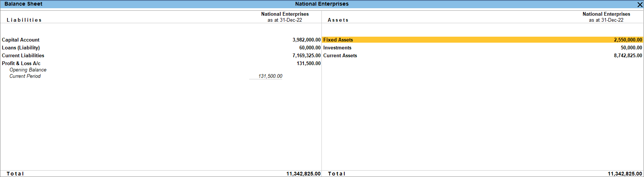Click the Assets column header
The height and width of the screenshot is (177, 644).
pyautogui.click(x=338, y=20)
